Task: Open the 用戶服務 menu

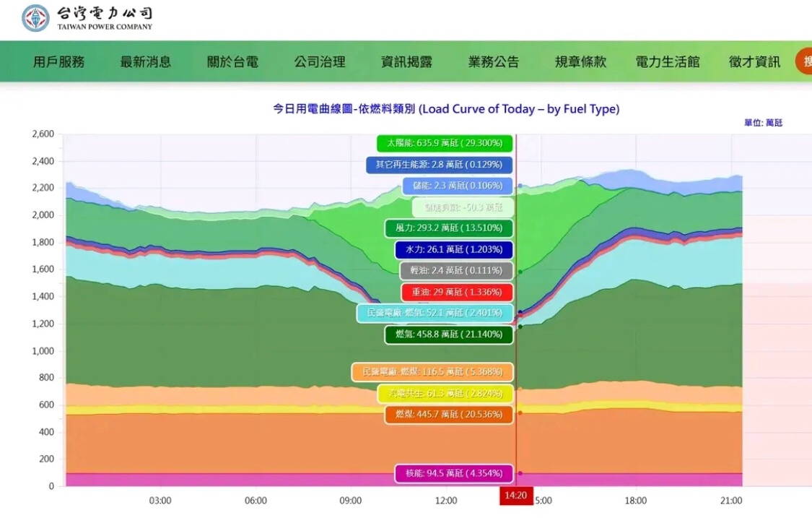Action: pos(58,62)
